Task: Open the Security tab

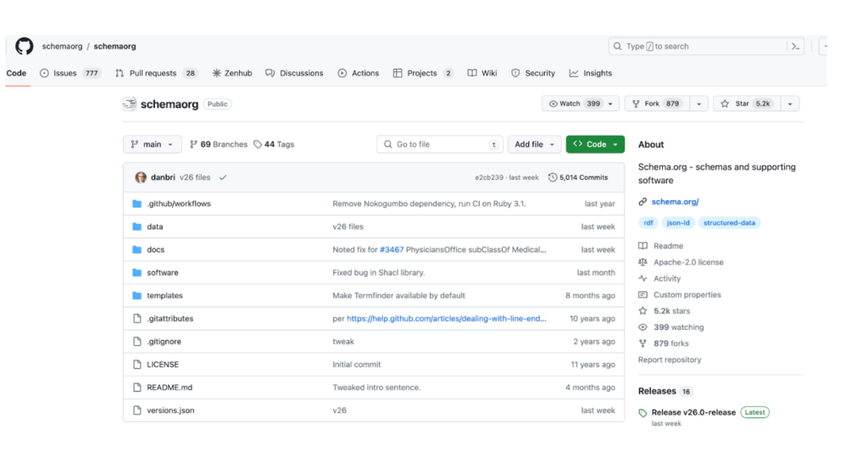Action: (533, 73)
